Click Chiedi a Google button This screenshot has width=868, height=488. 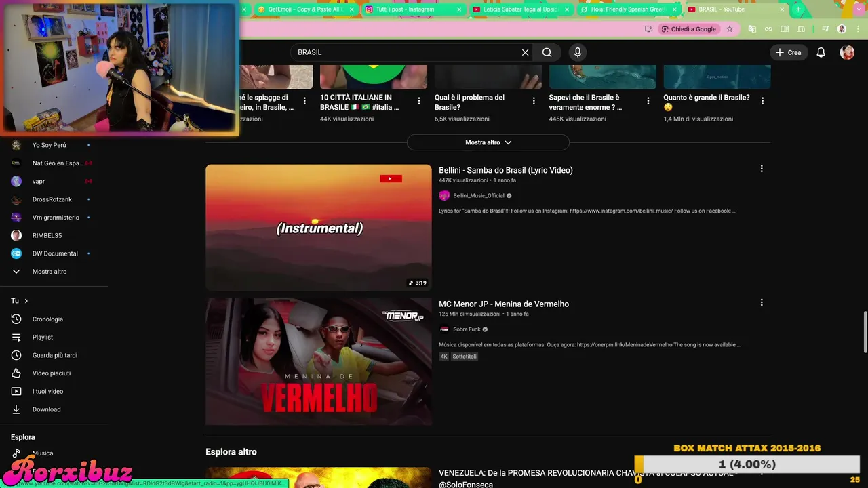(x=688, y=29)
